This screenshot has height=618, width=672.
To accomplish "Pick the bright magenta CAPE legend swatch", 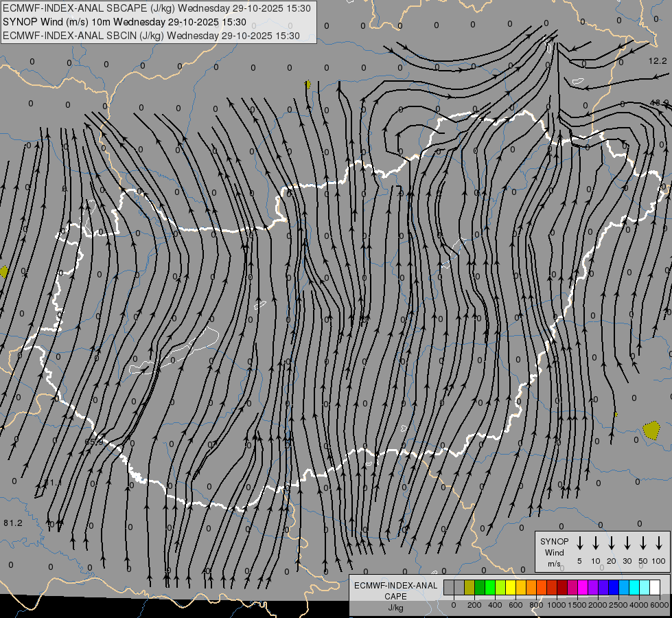I will [583, 587].
